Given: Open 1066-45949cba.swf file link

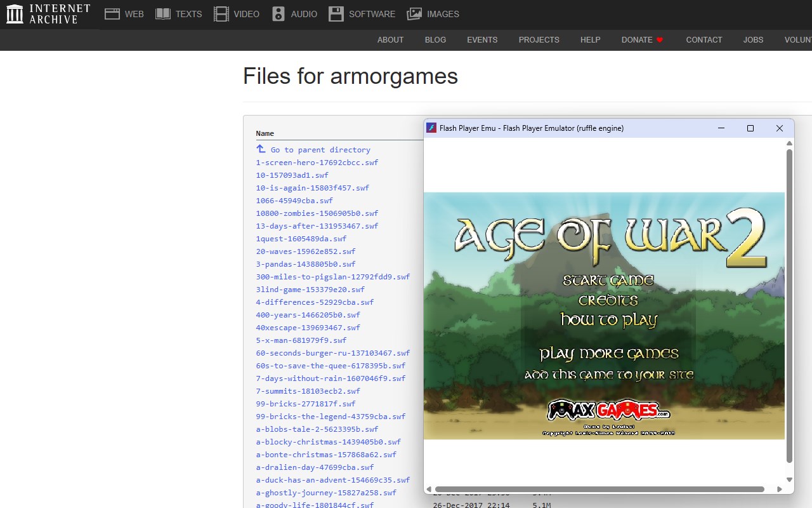Looking at the screenshot, I should point(294,201).
